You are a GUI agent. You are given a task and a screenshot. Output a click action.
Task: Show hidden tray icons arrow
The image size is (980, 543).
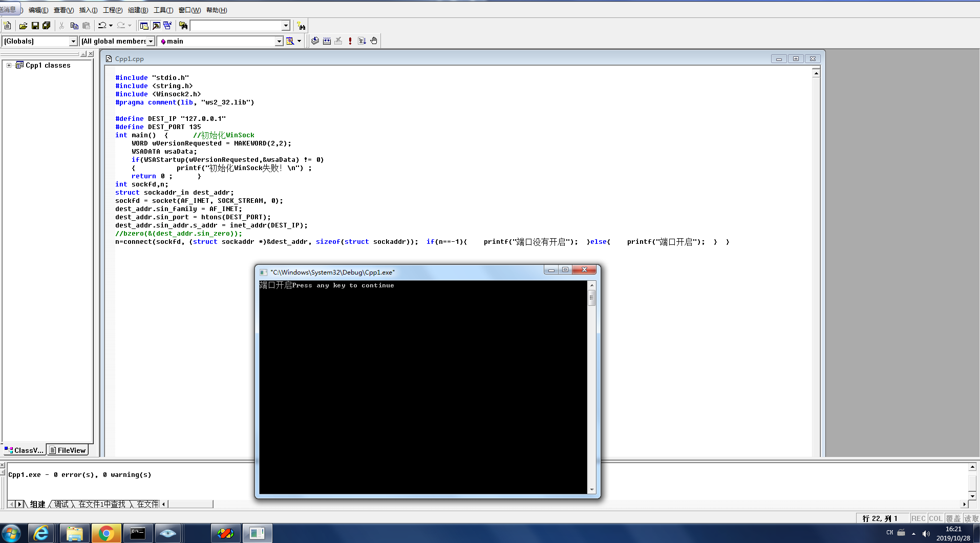coord(913,533)
